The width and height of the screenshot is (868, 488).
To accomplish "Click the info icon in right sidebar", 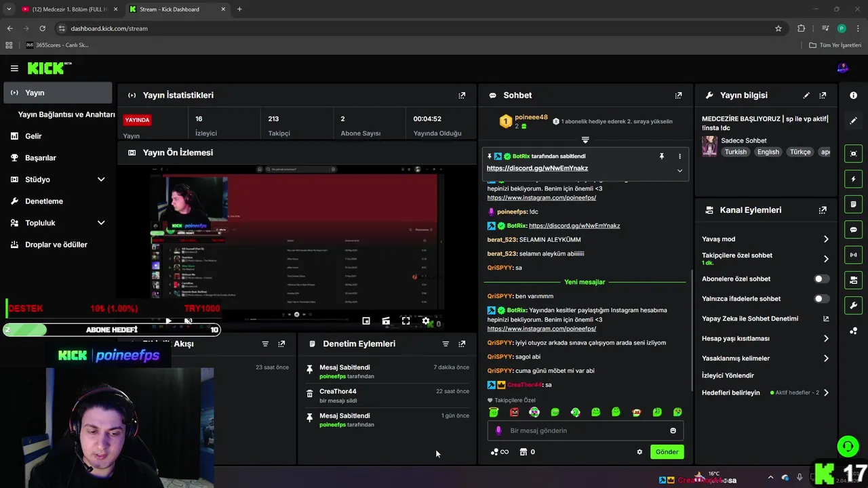I will tap(854, 96).
